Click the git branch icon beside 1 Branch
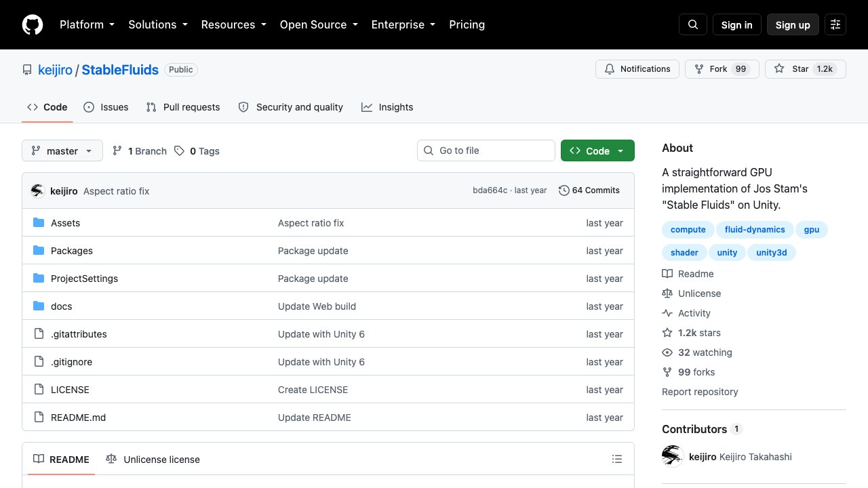The height and width of the screenshot is (488, 868). click(117, 150)
